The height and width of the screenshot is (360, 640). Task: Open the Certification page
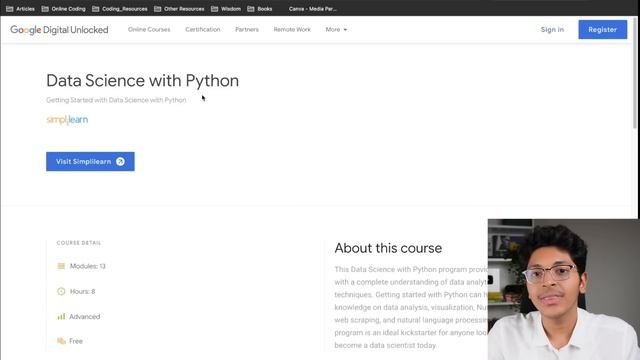point(202,29)
